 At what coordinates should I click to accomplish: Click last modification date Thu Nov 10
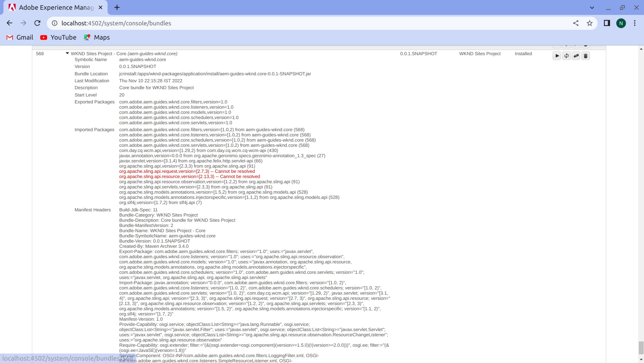pyautogui.click(x=151, y=81)
